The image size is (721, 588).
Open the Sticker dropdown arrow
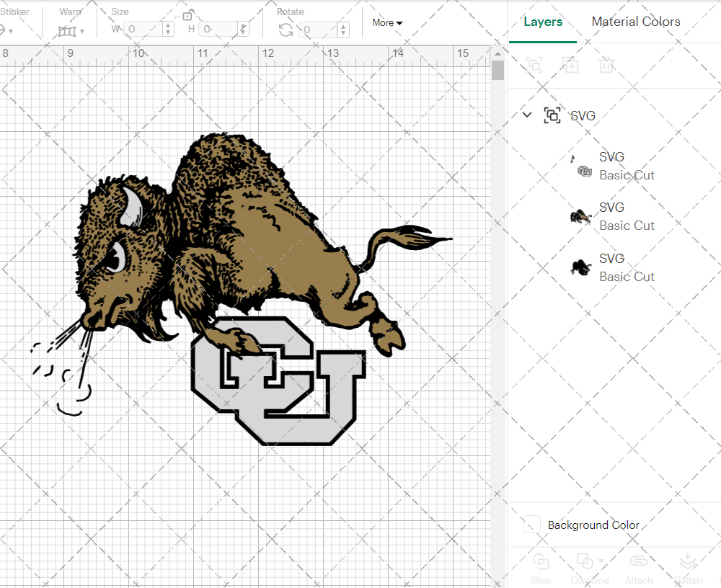click(11, 31)
